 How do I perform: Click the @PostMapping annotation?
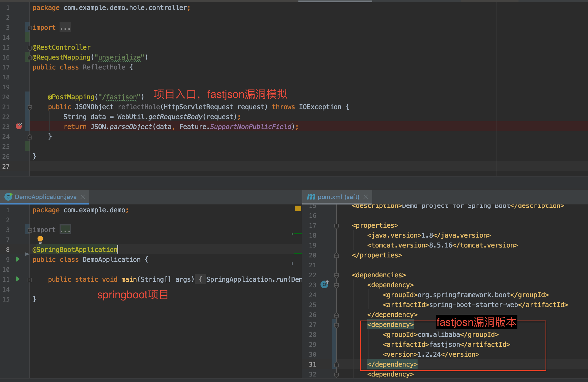pos(71,97)
